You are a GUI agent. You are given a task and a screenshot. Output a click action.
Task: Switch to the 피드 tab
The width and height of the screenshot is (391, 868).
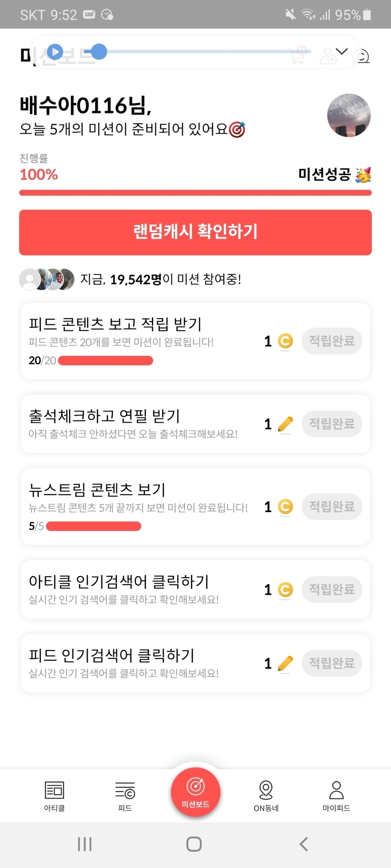[x=125, y=796]
